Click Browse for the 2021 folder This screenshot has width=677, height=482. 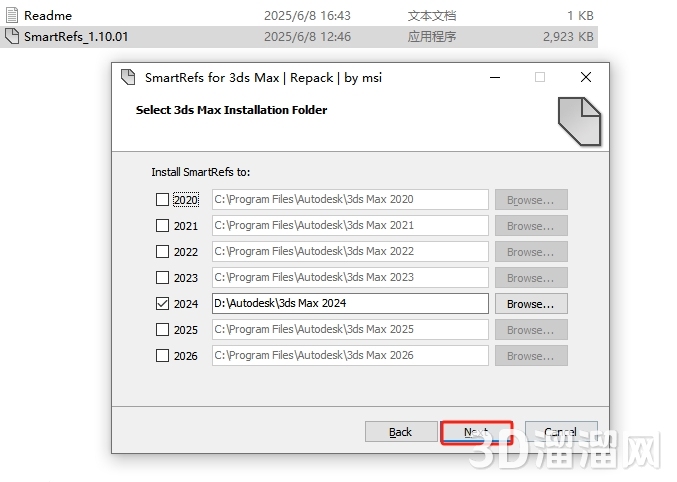pos(531,225)
